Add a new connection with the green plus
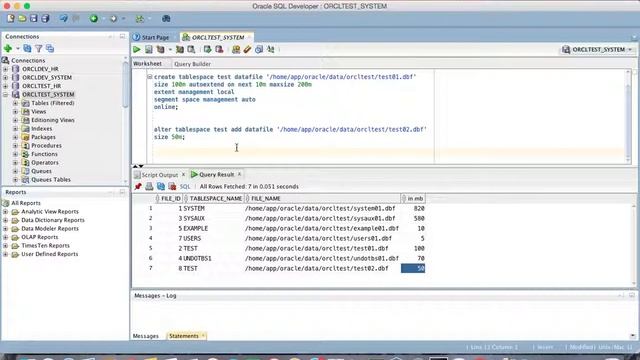Screen dimensions: 640x360 [x=8, y=49]
